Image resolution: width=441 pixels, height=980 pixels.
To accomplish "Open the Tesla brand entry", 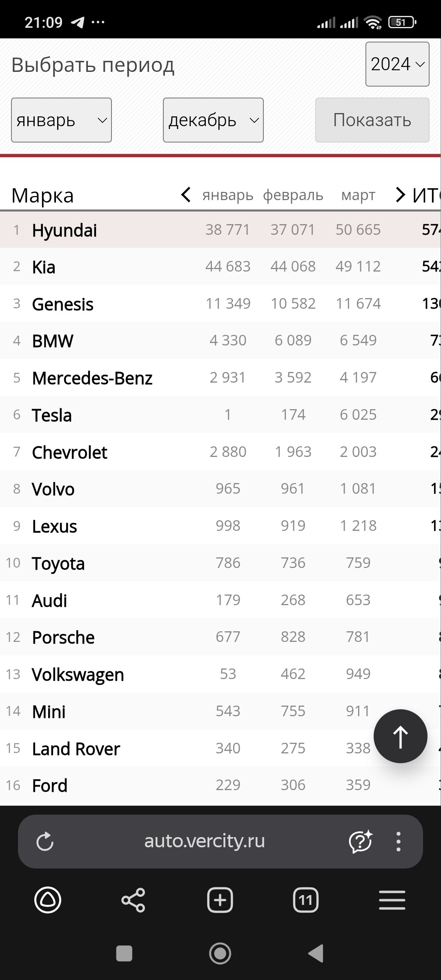I will coord(52,415).
